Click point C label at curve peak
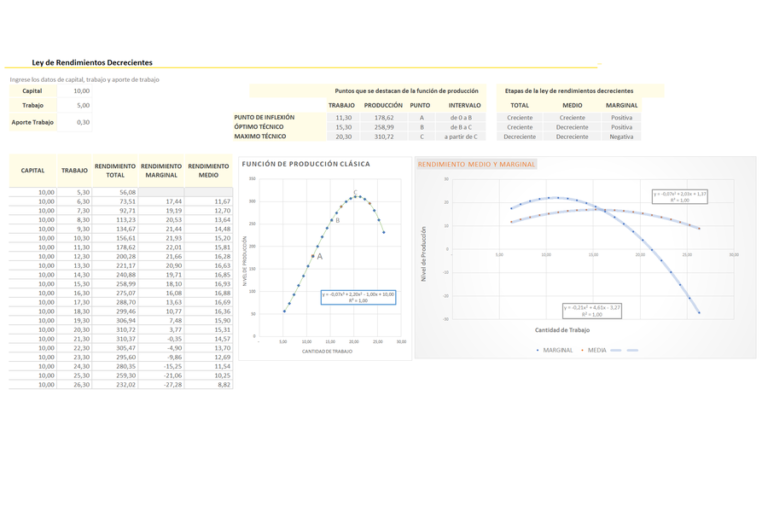 click(355, 192)
